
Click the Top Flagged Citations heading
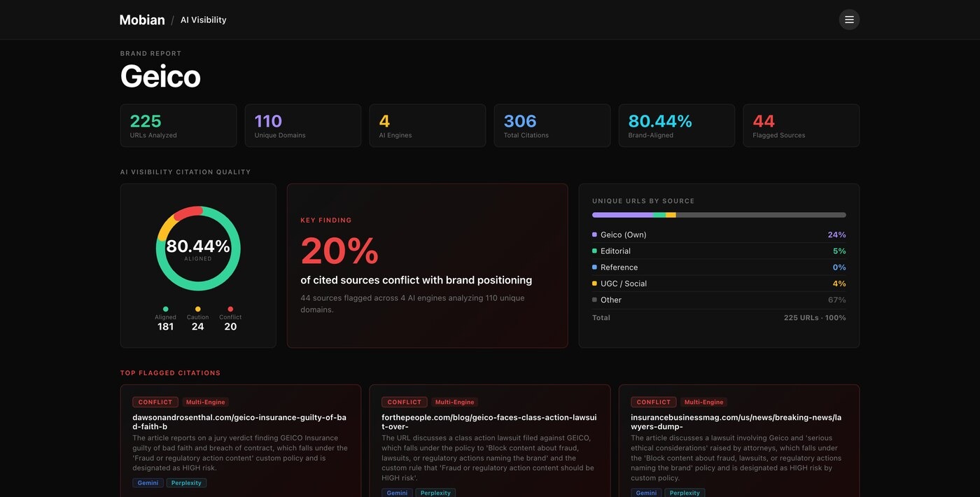pos(170,373)
